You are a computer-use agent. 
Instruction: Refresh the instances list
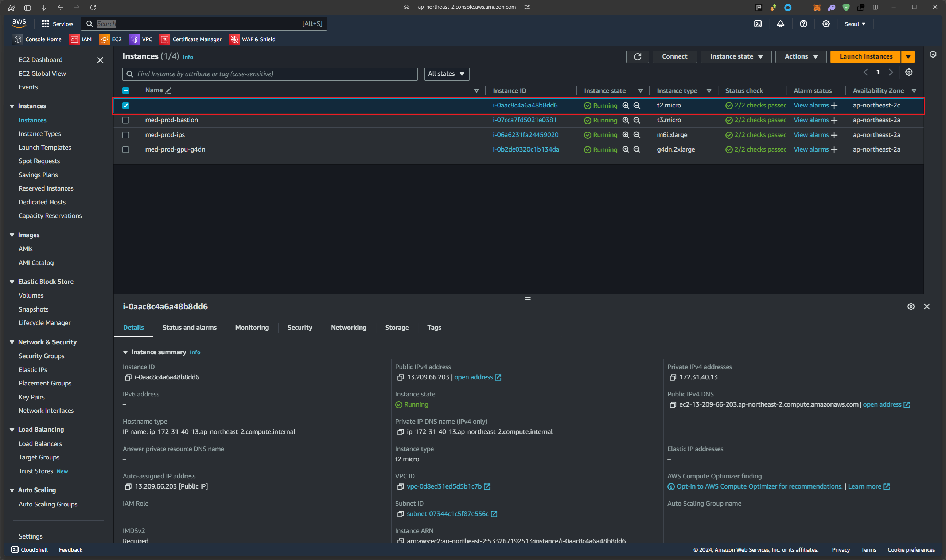click(637, 56)
